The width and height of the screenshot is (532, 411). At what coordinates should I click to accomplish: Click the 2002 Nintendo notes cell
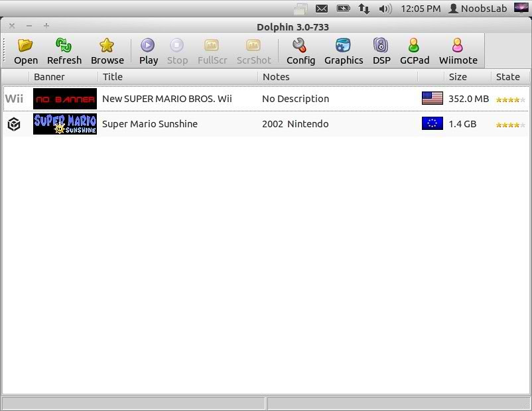295,124
